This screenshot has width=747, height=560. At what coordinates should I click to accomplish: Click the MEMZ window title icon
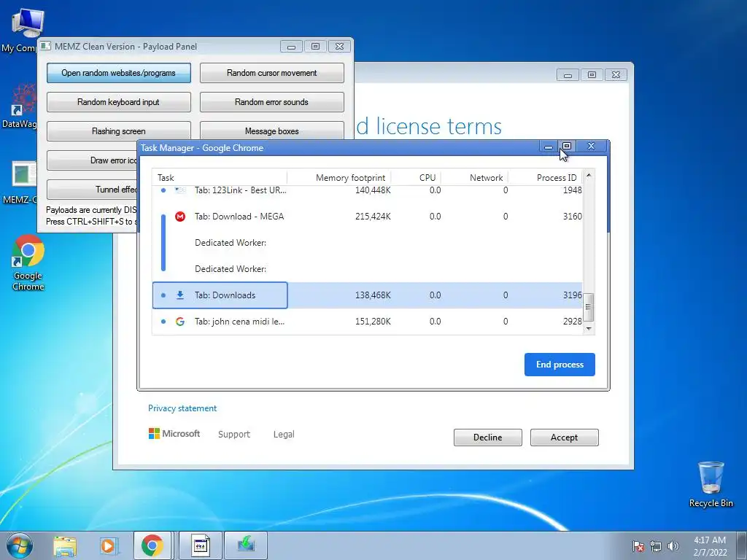tap(45, 46)
